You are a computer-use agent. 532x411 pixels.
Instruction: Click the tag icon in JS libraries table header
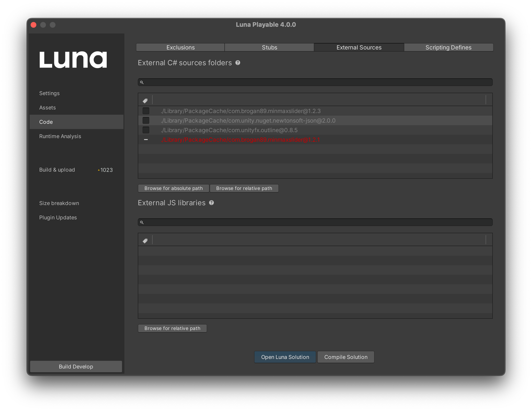click(x=145, y=241)
